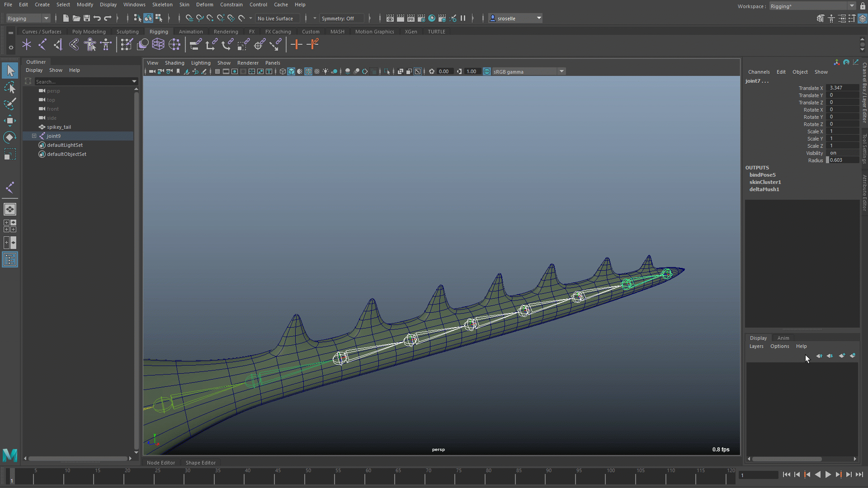
Task: Click the Translate X value field
Action: pos(842,88)
